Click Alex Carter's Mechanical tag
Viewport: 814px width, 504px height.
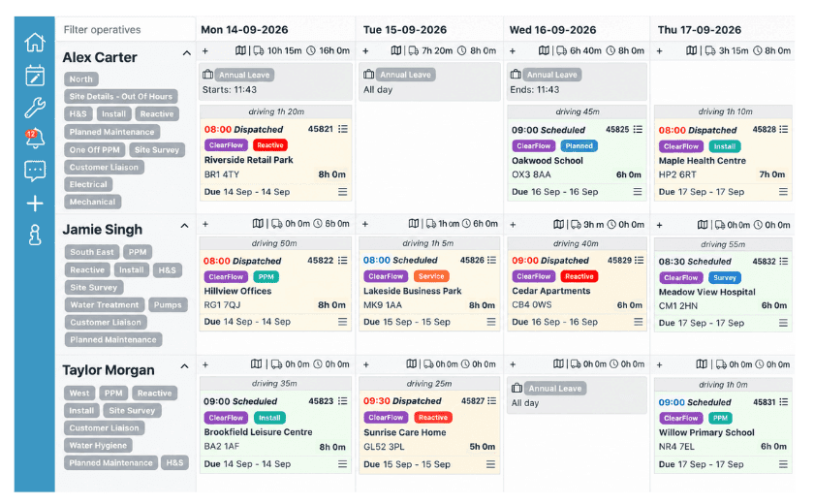[x=92, y=202]
